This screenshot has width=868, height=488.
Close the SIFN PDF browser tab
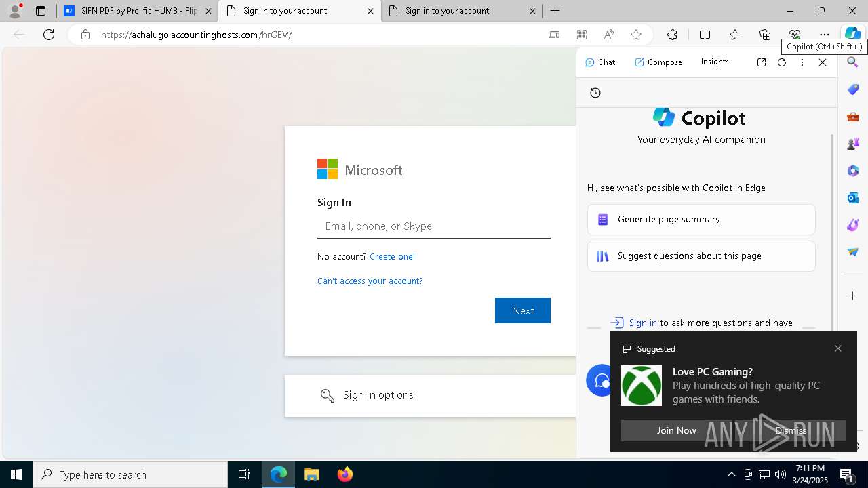(x=208, y=11)
